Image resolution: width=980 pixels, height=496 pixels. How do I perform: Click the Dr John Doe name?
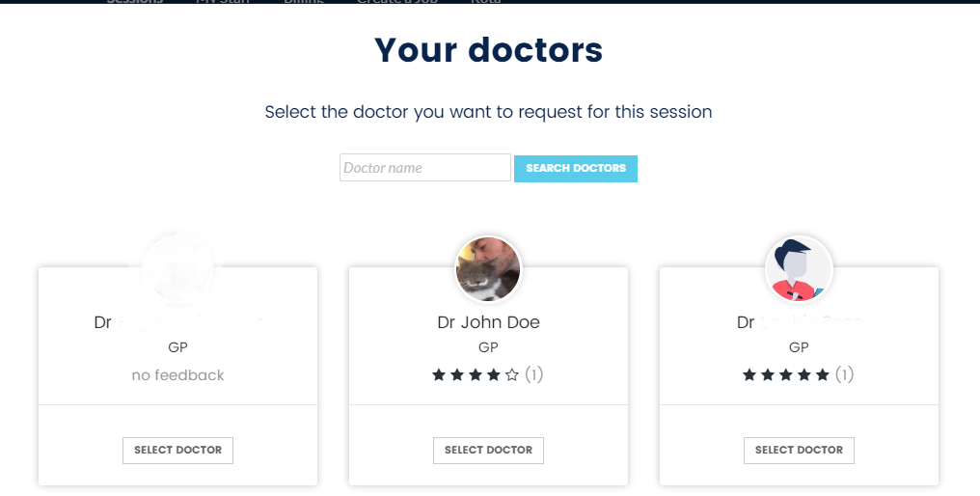coord(488,322)
